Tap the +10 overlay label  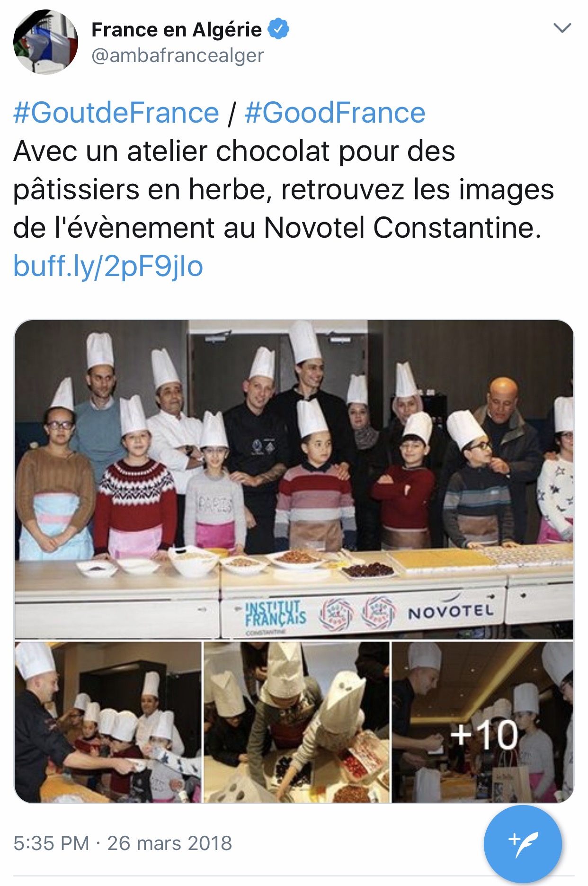point(484,735)
